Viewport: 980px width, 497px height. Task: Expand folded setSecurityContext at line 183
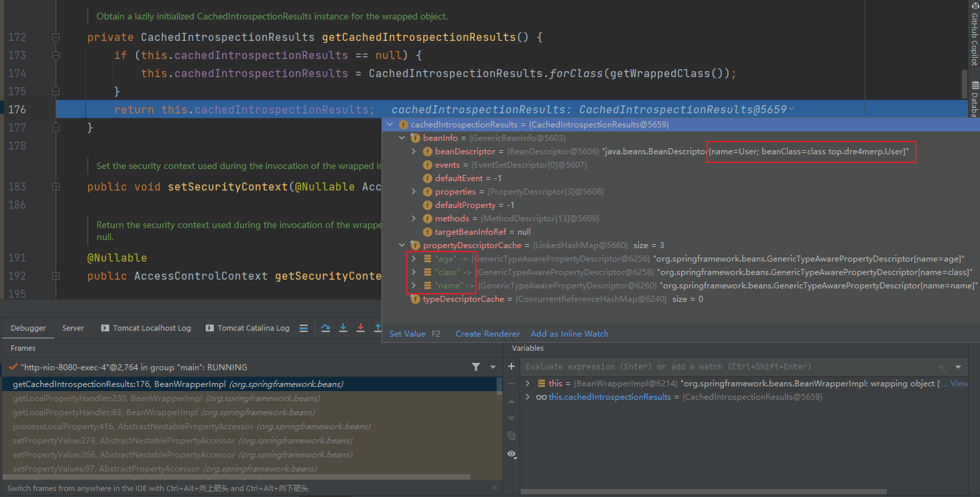(56, 187)
